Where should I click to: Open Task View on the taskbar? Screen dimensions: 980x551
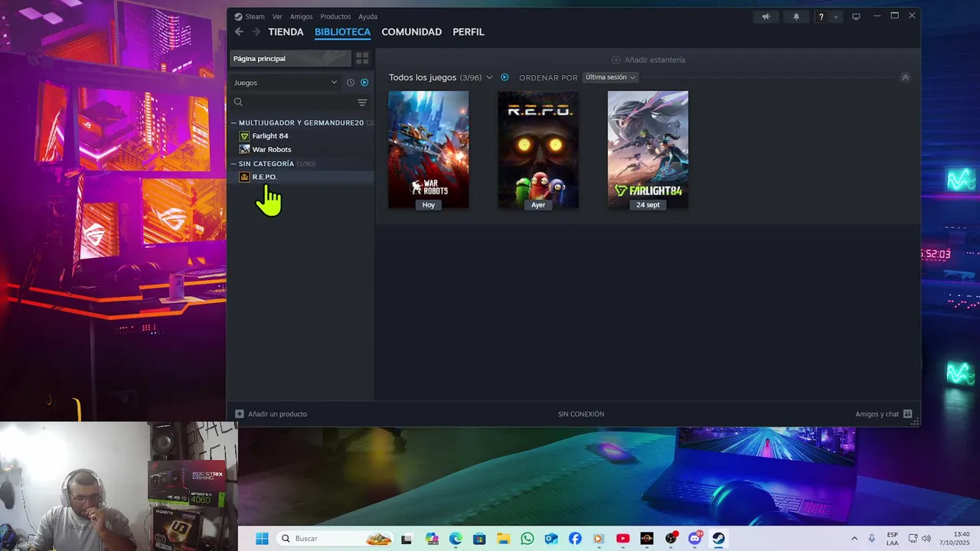[x=407, y=539]
